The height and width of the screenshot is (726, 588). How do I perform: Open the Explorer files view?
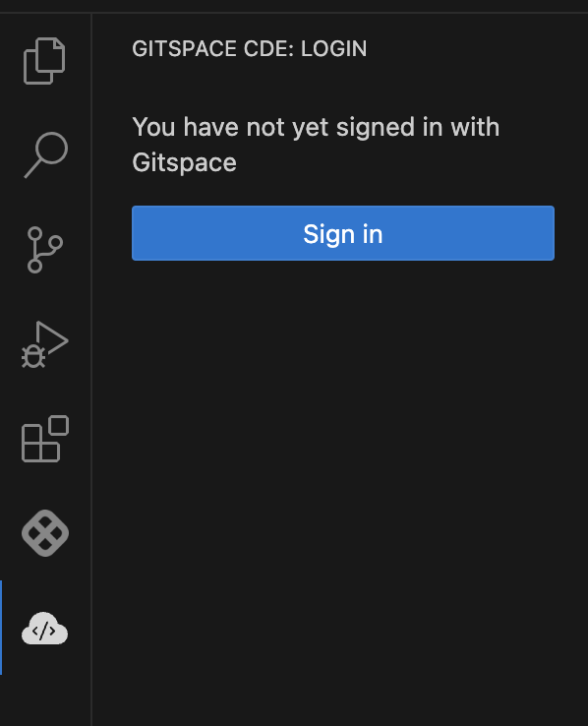44,61
